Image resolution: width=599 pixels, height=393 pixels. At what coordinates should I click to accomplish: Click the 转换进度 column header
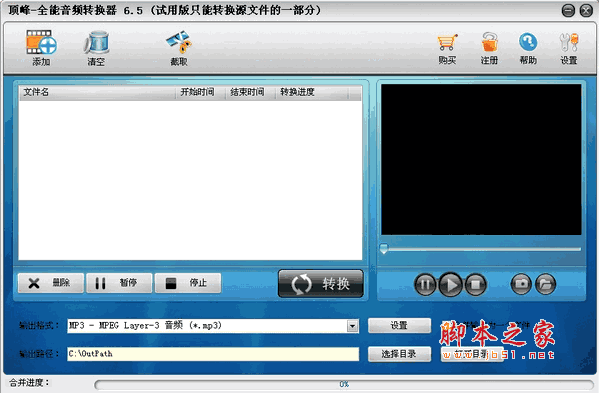[312, 92]
